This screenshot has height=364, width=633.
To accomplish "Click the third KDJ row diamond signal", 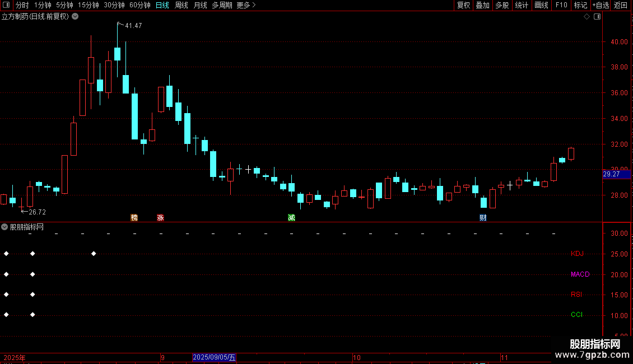I will click(94, 254).
